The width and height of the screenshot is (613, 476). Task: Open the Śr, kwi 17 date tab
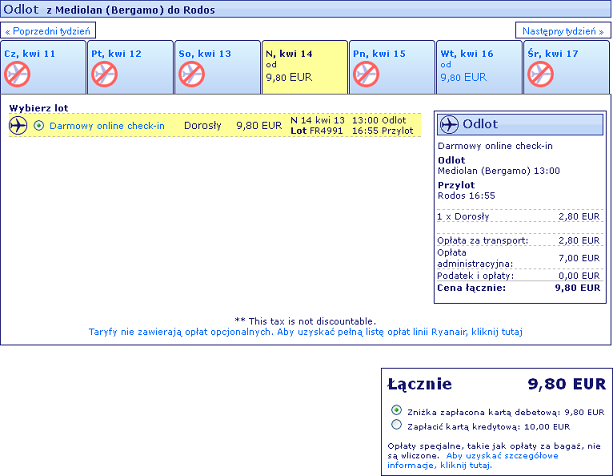coord(567,67)
